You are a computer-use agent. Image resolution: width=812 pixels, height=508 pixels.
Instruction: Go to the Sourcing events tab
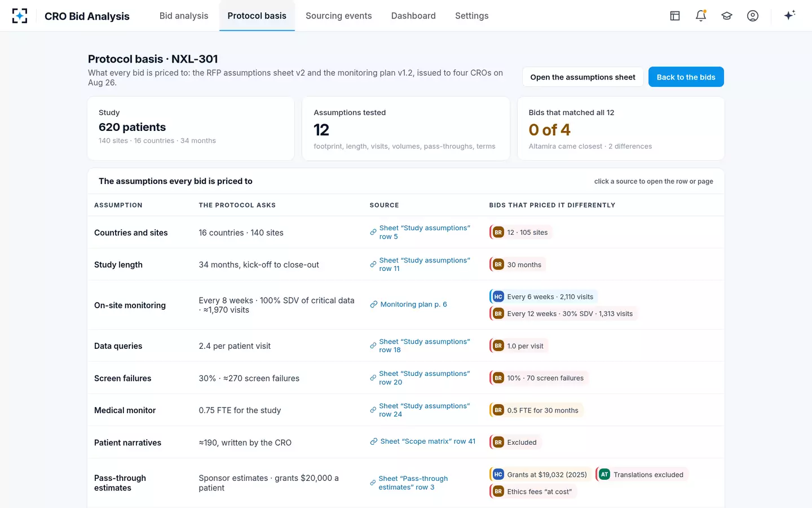[x=339, y=16]
